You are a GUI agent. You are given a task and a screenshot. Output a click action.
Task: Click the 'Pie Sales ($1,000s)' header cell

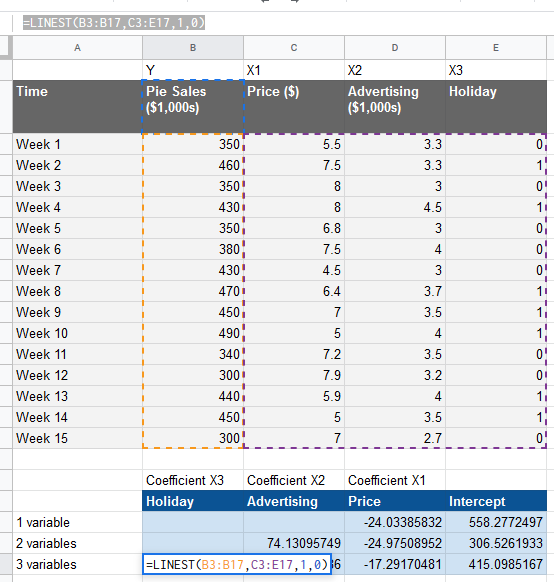193,107
